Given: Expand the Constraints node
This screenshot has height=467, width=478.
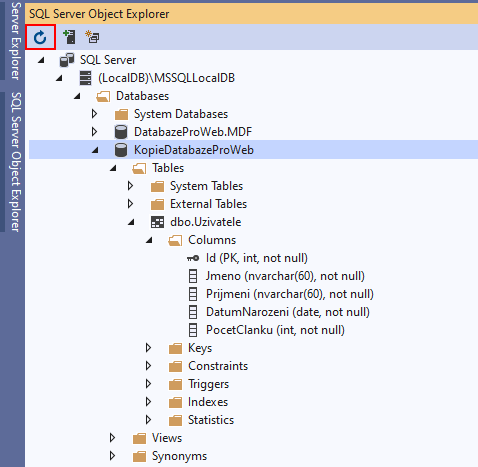Looking at the screenshot, I should click(148, 366).
